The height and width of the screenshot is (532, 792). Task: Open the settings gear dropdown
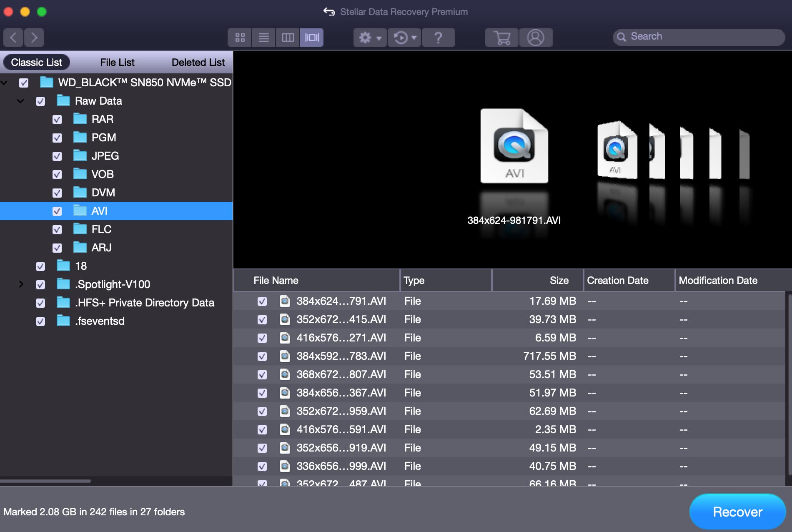point(370,38)
